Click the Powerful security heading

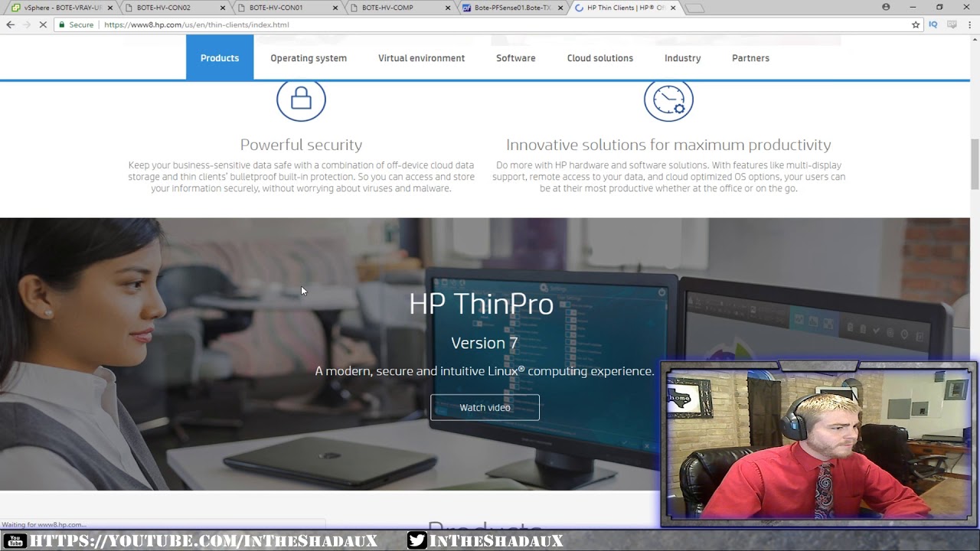click(301, 145)
